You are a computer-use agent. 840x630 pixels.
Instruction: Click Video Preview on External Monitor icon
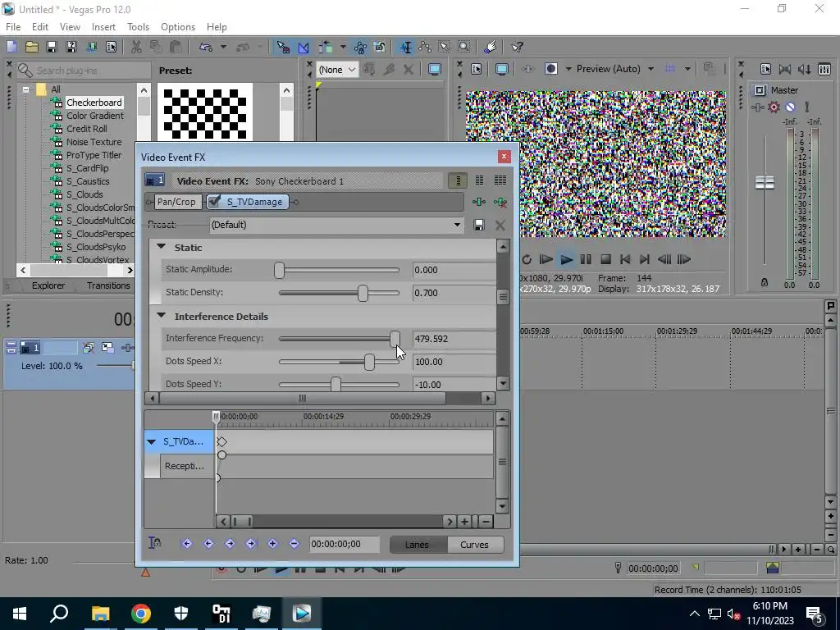coord(501,69)
